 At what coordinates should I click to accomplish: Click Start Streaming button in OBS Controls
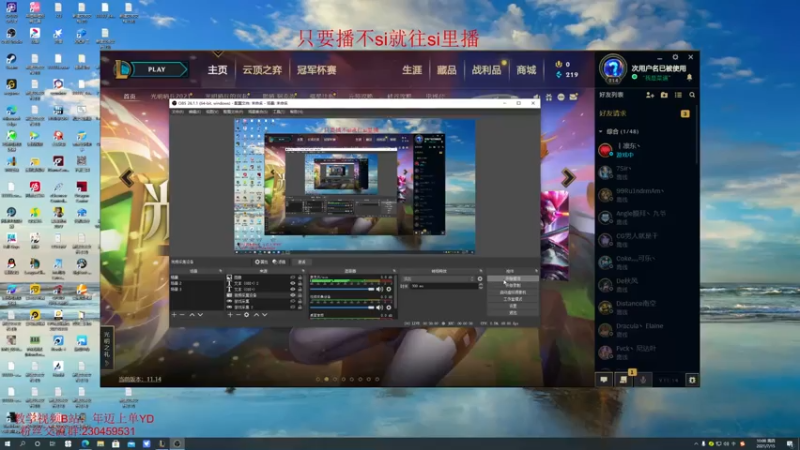(513, 279)
